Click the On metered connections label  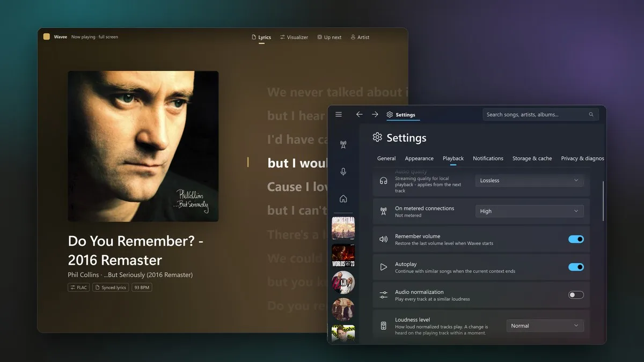coord(425,208)
